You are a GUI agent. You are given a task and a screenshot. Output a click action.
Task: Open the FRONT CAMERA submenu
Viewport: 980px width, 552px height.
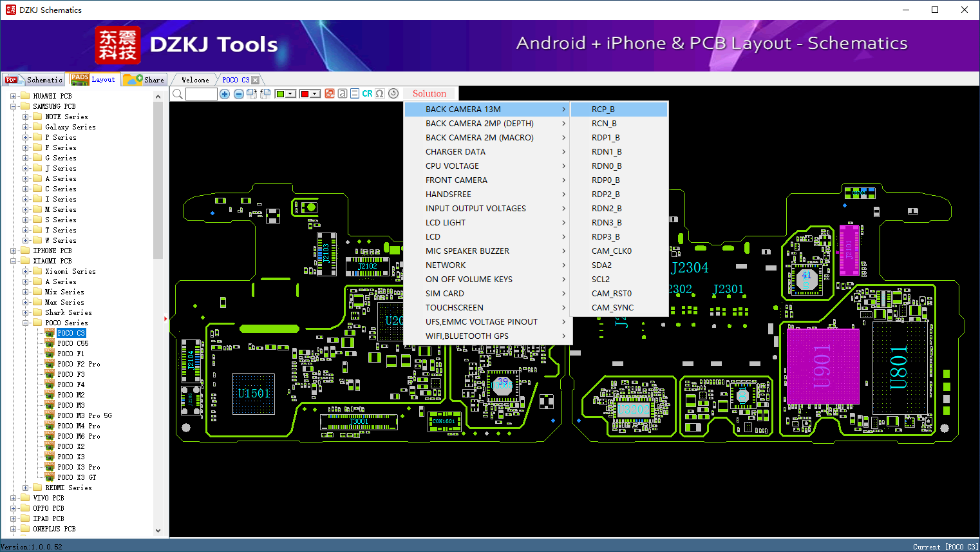[x=488, y=180]
